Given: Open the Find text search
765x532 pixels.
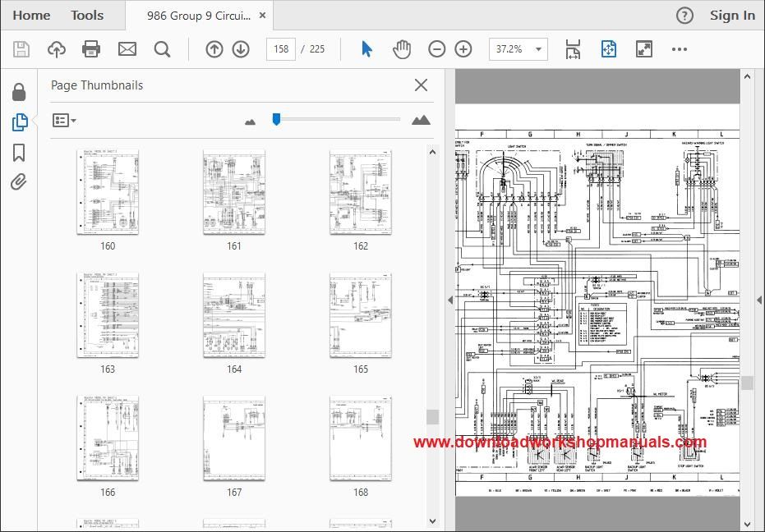Looking at the screenshot, I should coord(162,49).
